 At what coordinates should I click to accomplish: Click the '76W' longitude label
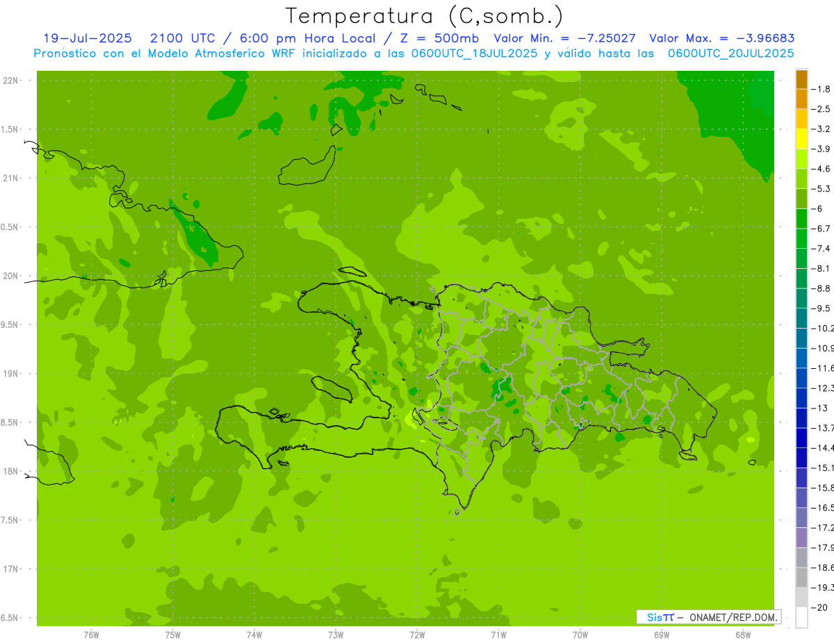click(x=91, y=634)
